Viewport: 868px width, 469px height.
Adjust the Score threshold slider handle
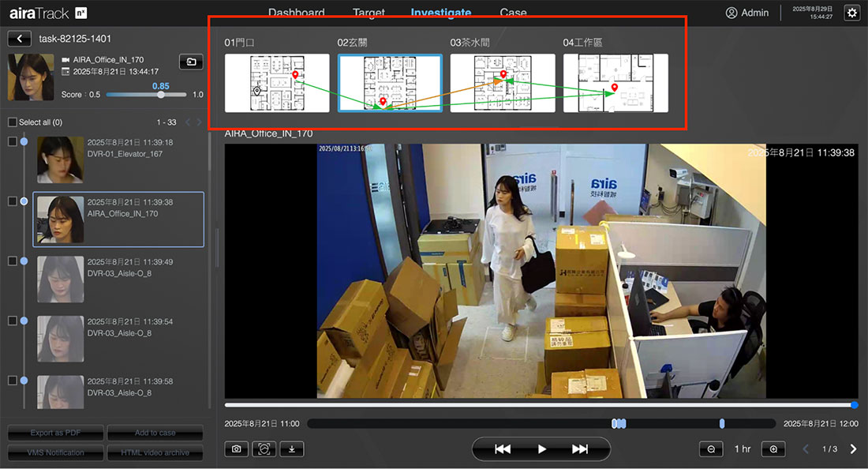click(x=161, y=95)
